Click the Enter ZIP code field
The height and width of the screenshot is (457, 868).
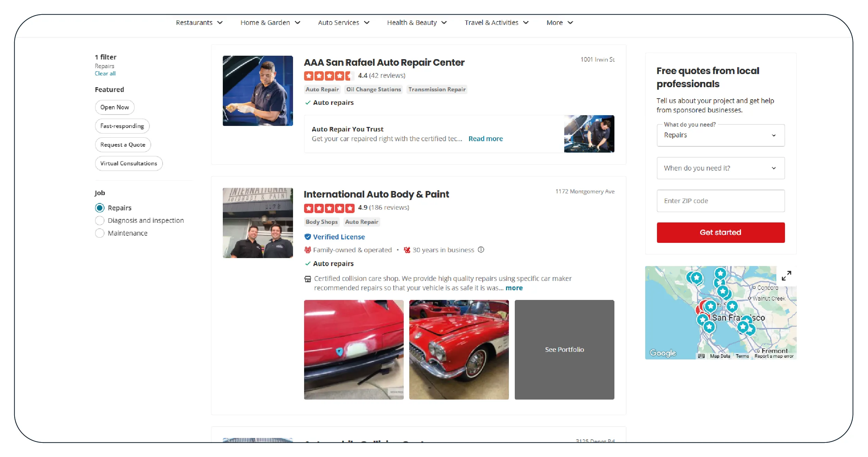[720, 201]
